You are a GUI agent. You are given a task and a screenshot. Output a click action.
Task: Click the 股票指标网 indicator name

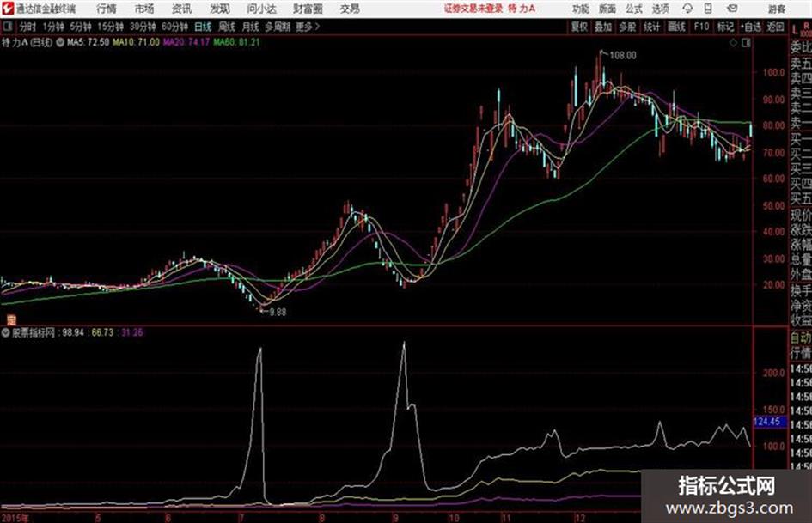[34, 332]
